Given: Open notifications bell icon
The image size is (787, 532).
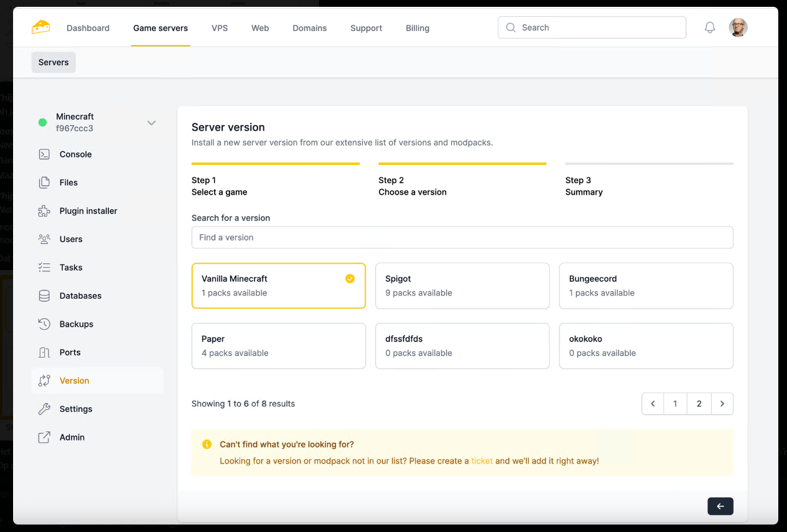Looking at the screenshot, I should (709, 27).
